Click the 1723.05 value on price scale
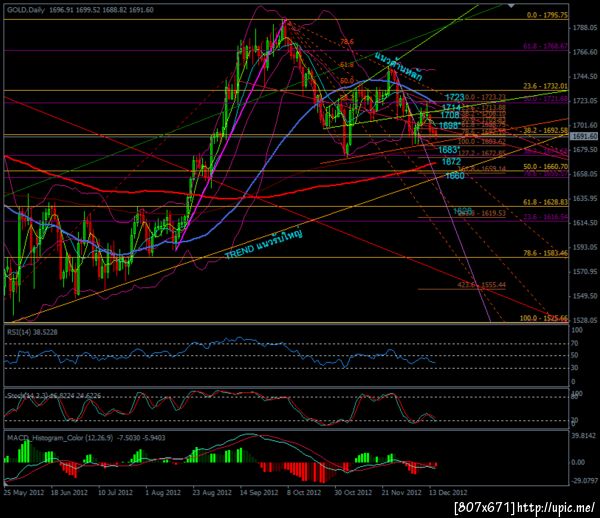Viewport: 600px width, 518px height. pyautogui.click(x=585, y=101)
